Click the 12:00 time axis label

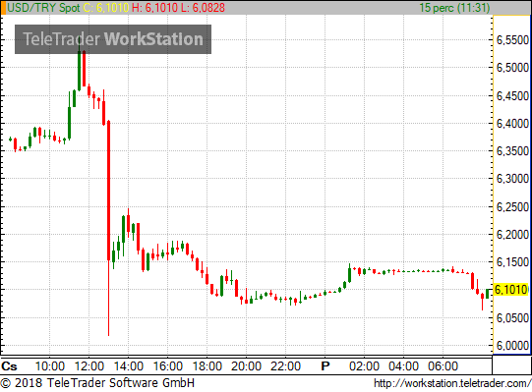tap(89, 366)
